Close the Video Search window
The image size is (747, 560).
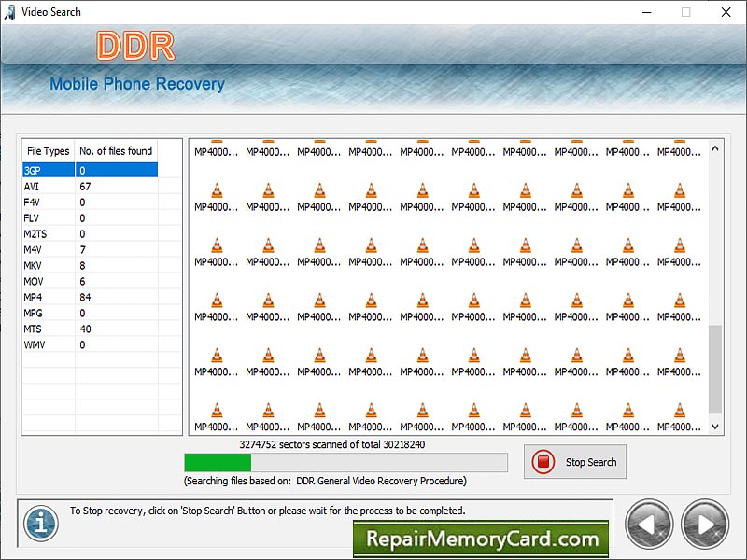click(726, 12)
